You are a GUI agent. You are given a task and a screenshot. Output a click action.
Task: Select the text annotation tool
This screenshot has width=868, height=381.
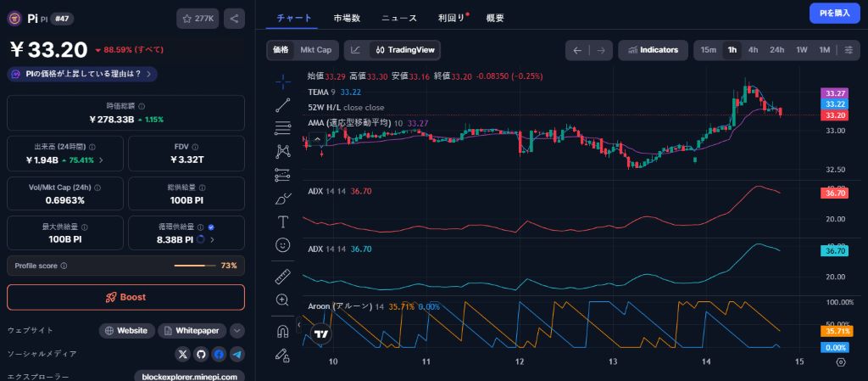[283, 221]
